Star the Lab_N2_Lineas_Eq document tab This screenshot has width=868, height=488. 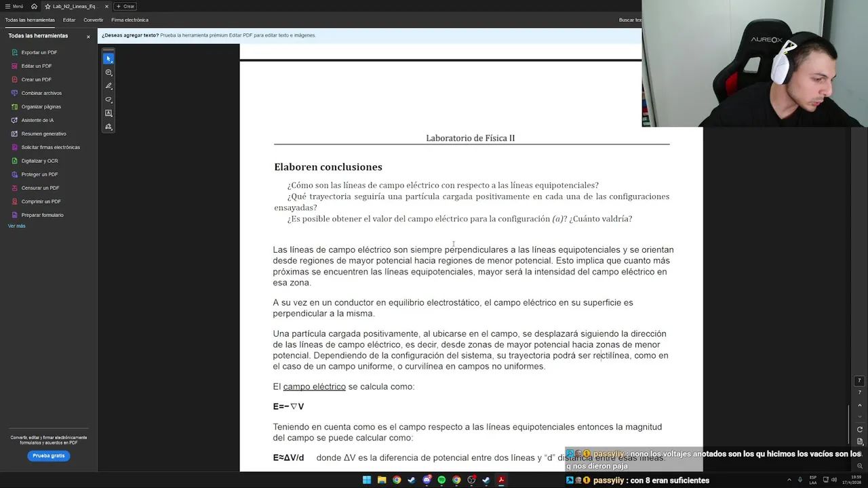47,6
